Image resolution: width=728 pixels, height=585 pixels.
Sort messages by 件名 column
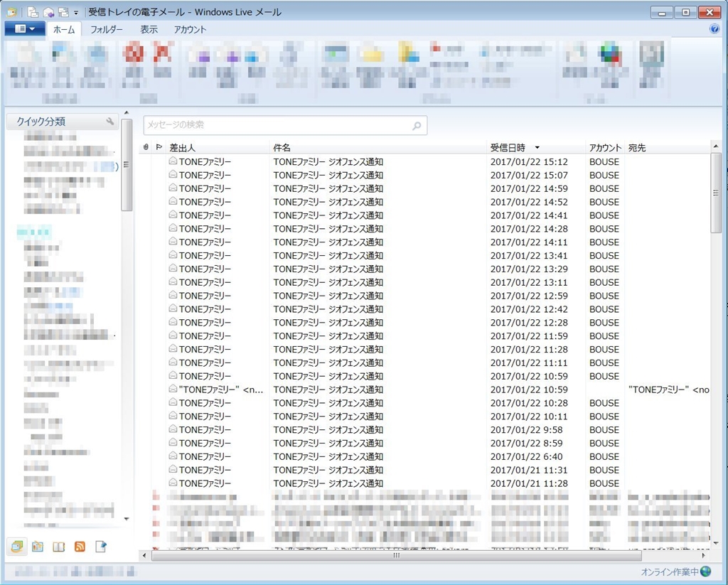282,148
